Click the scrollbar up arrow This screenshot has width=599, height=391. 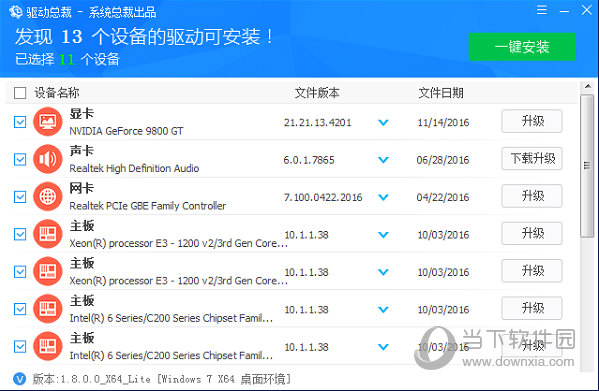pyautogui.click(x=588, y=86)
